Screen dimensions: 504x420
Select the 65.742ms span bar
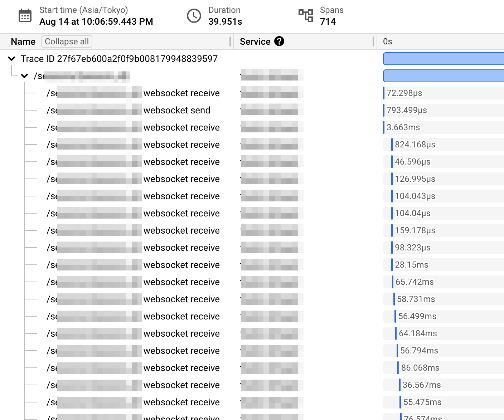coord(393,282)
